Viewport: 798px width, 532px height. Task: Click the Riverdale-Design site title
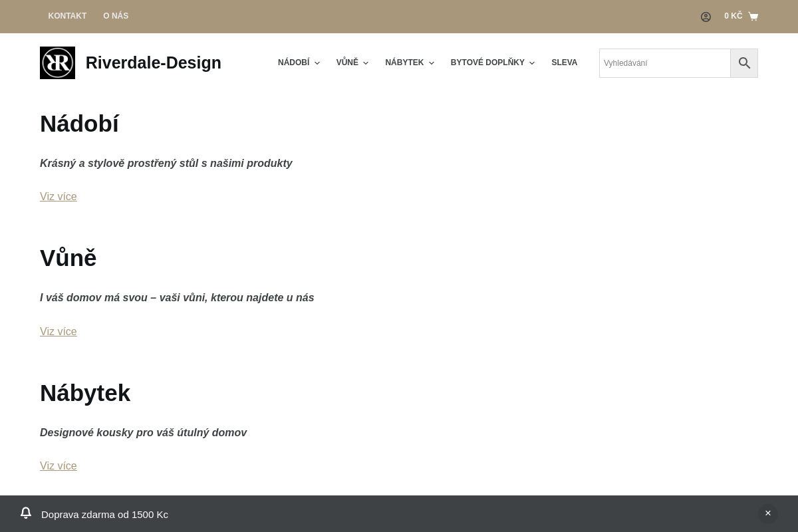[x=153, y=63]
